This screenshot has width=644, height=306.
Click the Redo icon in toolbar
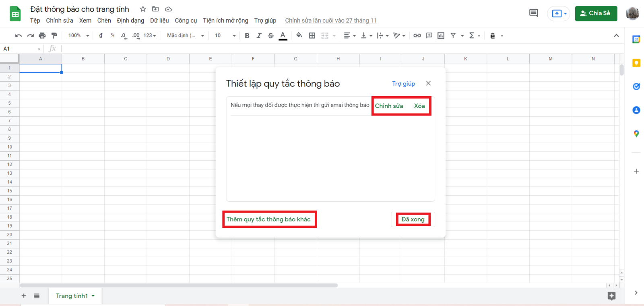click(30, 35)
